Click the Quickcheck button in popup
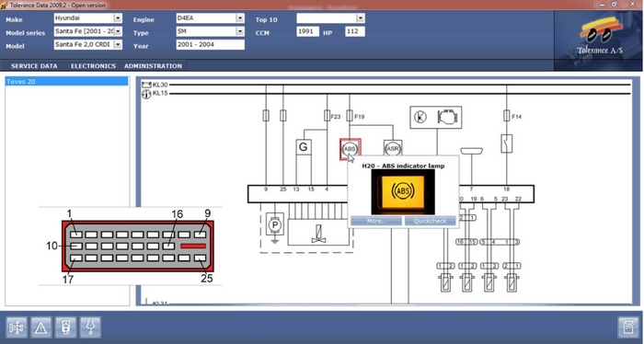This screenshot has height=344, width=644. (x=430, y=221)
